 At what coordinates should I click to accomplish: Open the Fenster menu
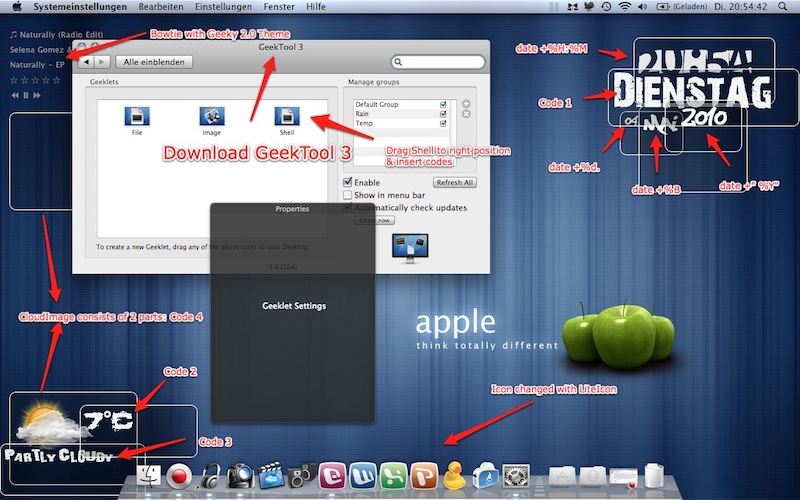click(279, 7)
